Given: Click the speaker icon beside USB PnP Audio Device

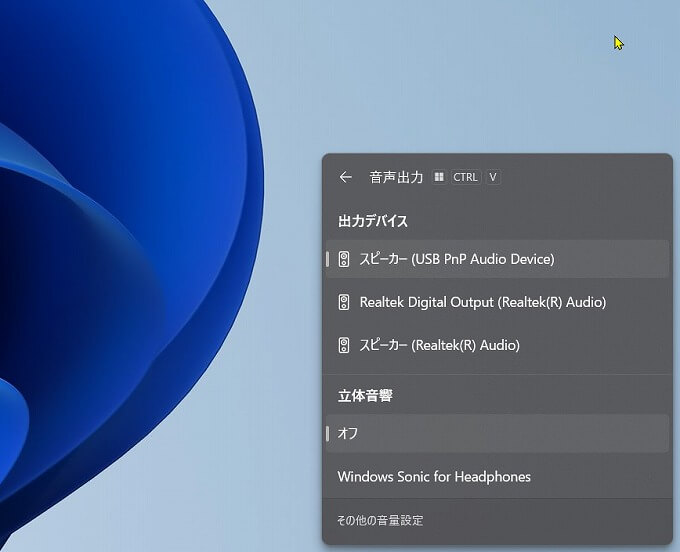Looking at the screenshot, I should [344, 259].
